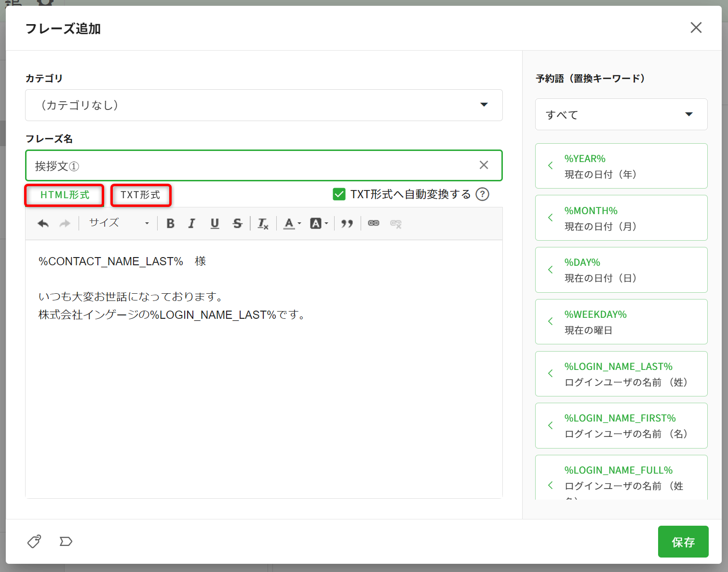
Task: Open the text color picker
Action: (x=292, y=223)
